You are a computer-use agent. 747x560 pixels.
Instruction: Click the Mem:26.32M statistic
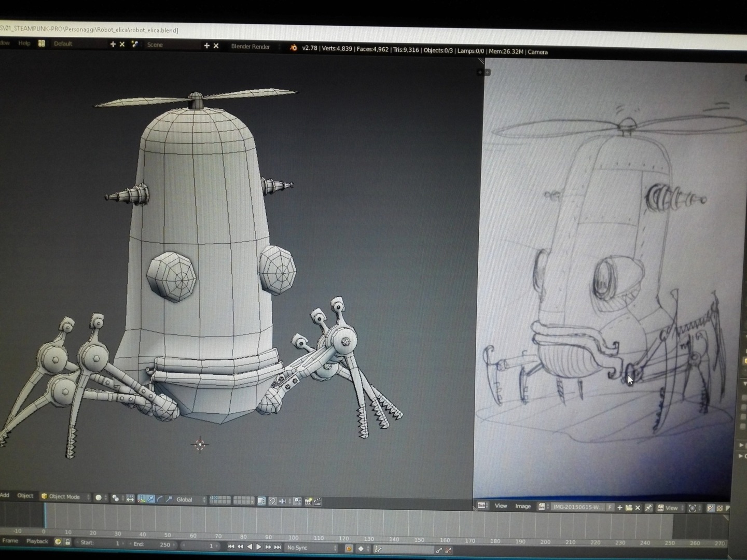click(506, 51)
